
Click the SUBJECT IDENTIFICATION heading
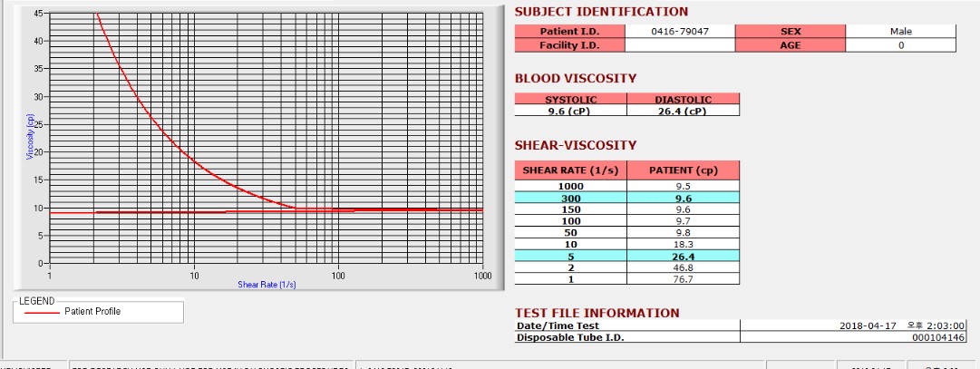(x=601, y=11)
